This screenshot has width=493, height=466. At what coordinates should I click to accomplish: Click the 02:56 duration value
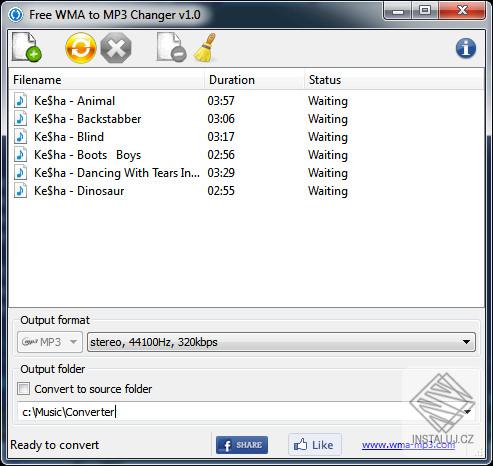pos(221,155)
